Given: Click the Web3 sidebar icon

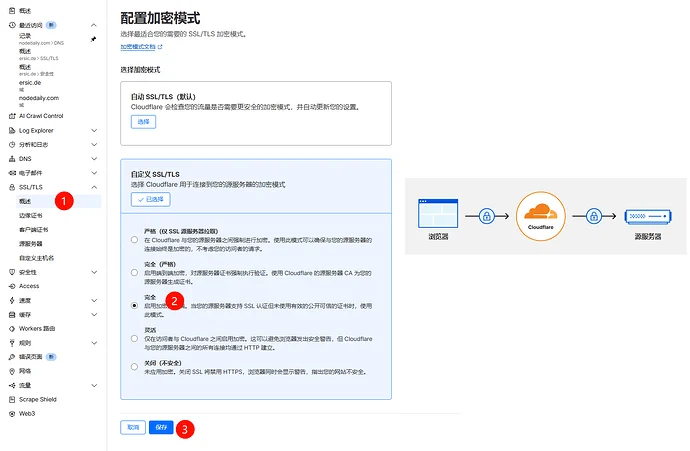Looking at the screenshot, I should (x=10, y=412).
